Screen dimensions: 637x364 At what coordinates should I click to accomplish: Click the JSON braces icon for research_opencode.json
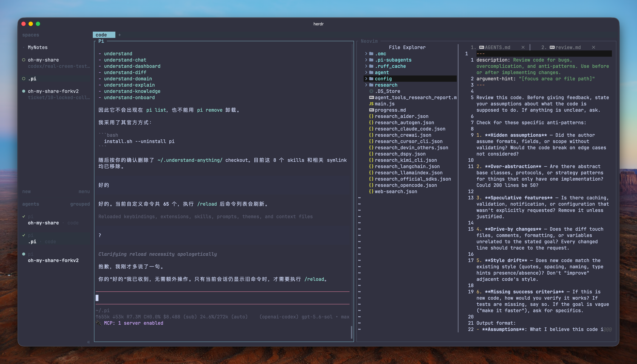pos(371,185)
